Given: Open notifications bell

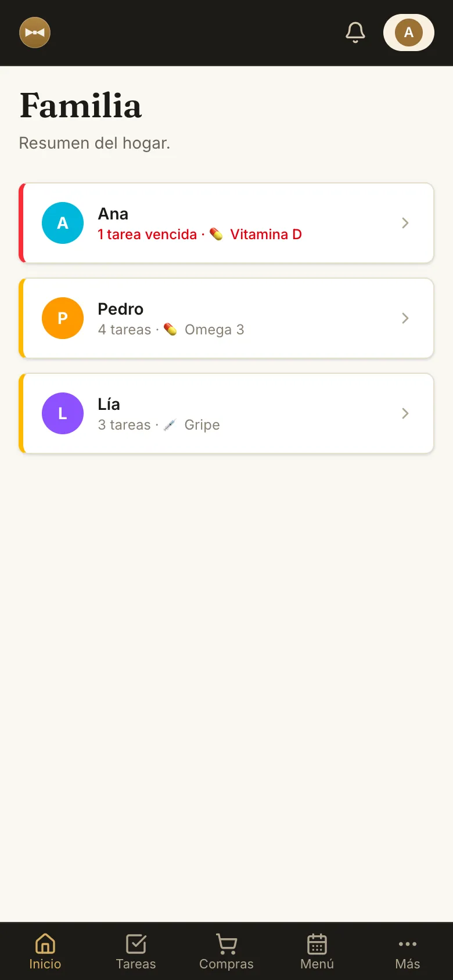Looking at the screenshot, I should 355,33.
